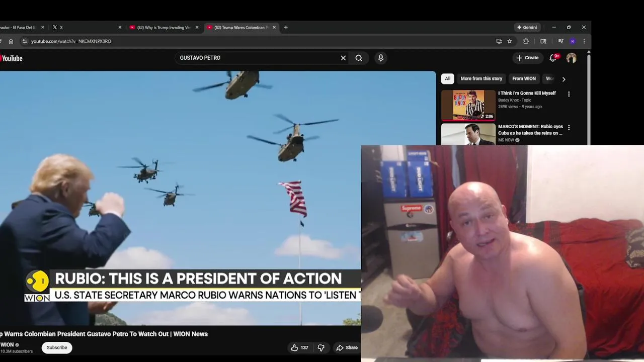Open Chrome extensions puzzle icon
Screen dimensions: 644x362
[x=526, y=41]
